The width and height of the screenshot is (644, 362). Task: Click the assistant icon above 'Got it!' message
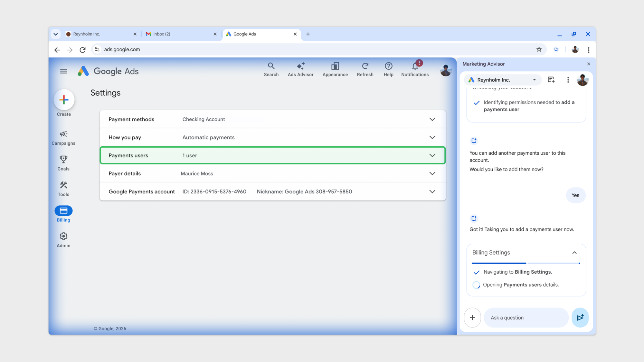(x=474, y=218)
